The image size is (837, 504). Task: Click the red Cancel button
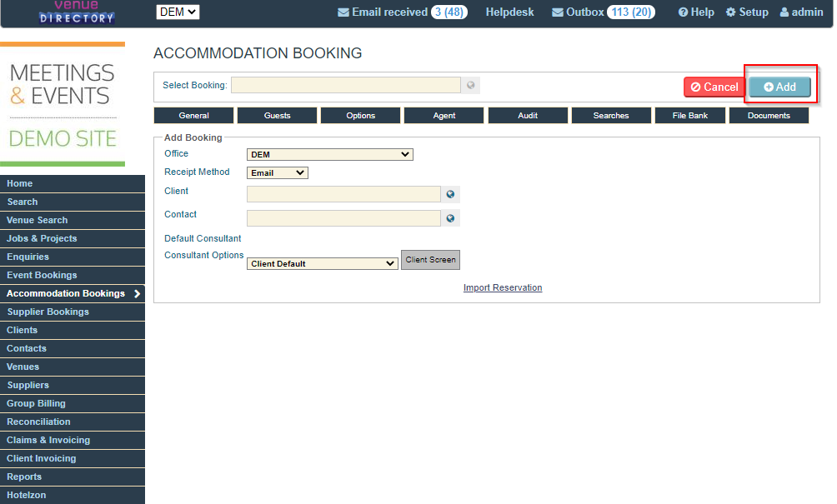[x=714, y=87]
